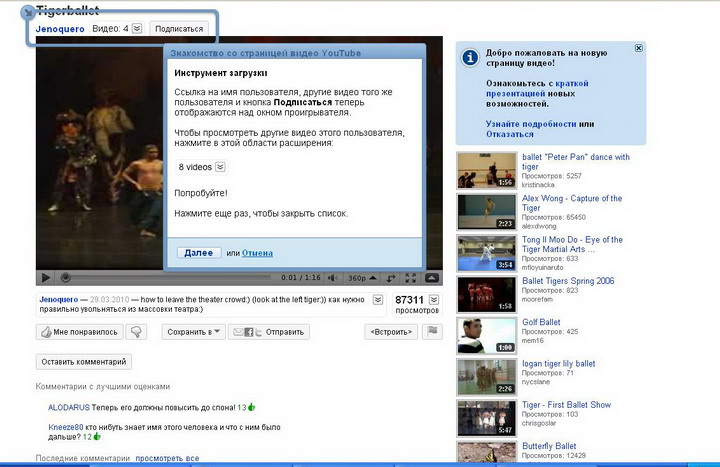The image size is (720, 467).
Task: Switch the player to fullscreen mode
Action: pyautogui.click(x=411, y=278)
